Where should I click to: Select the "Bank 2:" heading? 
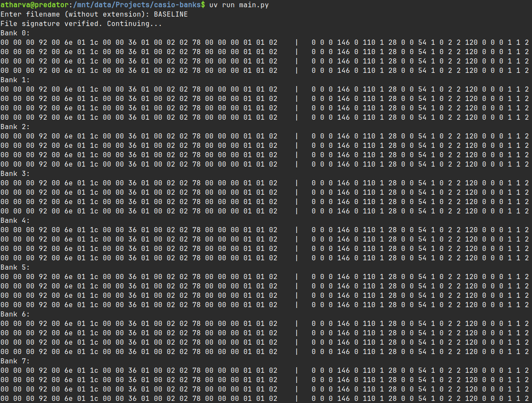point(15,127)
